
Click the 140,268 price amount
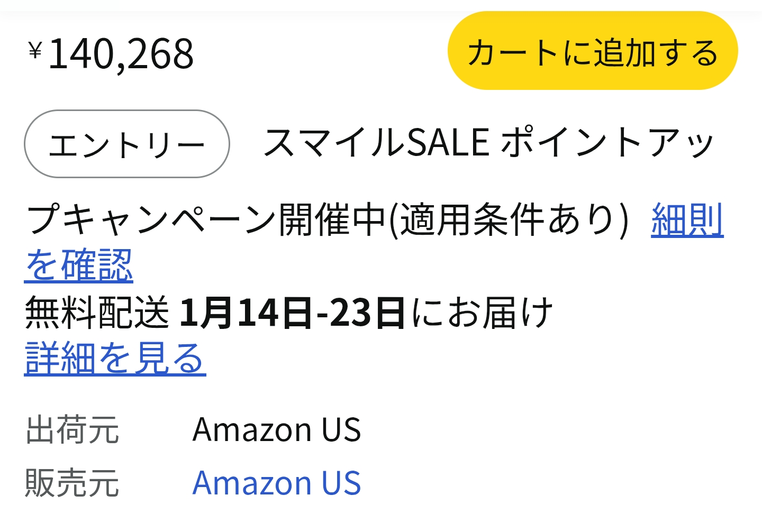click(x=121, y=54)
